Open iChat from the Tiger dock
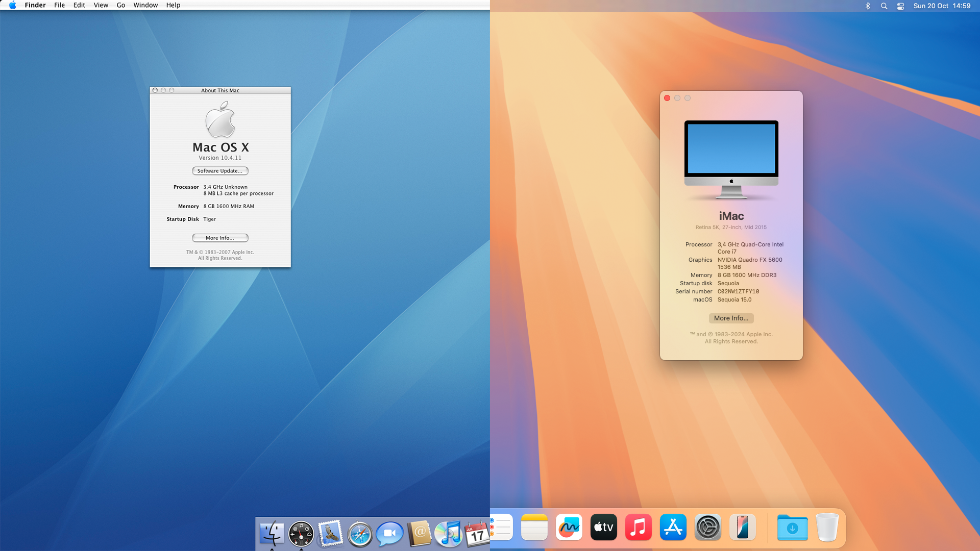Viewport: 980px width, 551px height. click(389, 534)
